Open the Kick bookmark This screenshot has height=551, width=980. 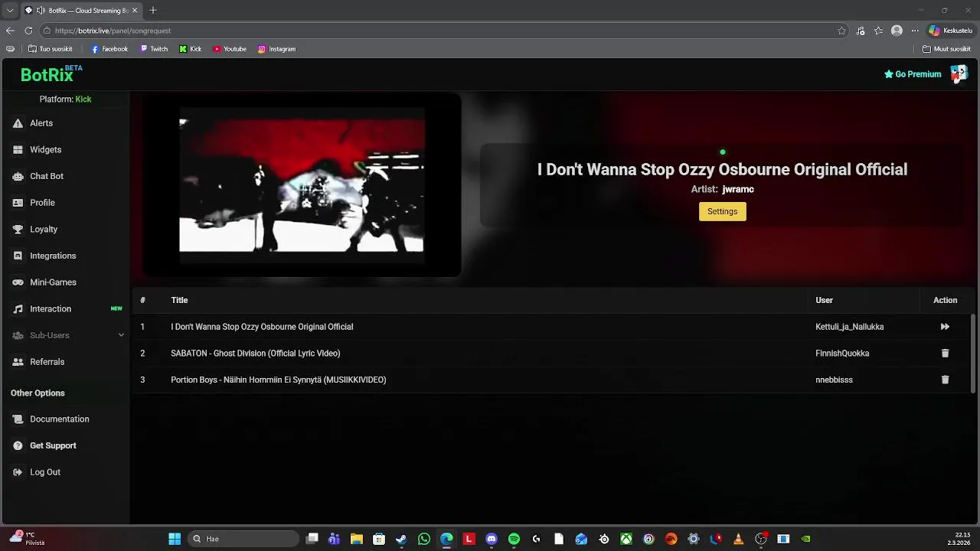pyautogui.click(x=191, y=49)
